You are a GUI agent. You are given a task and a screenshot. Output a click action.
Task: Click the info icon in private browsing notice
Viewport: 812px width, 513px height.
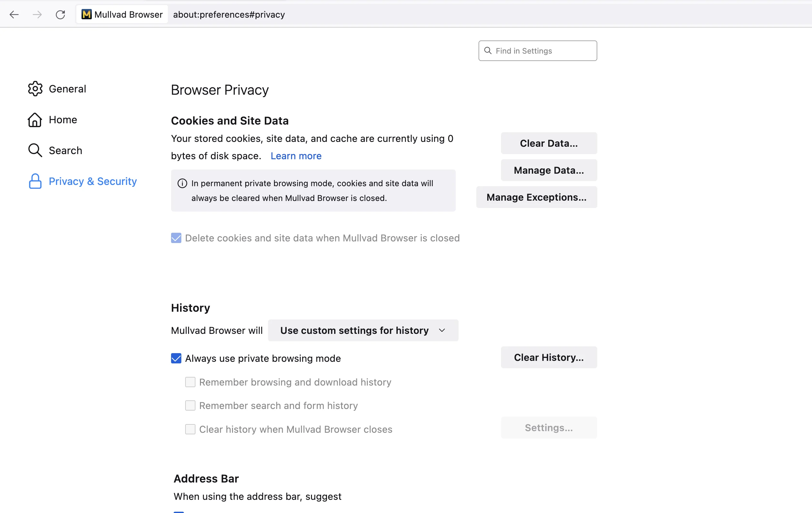tap(182, 183)
